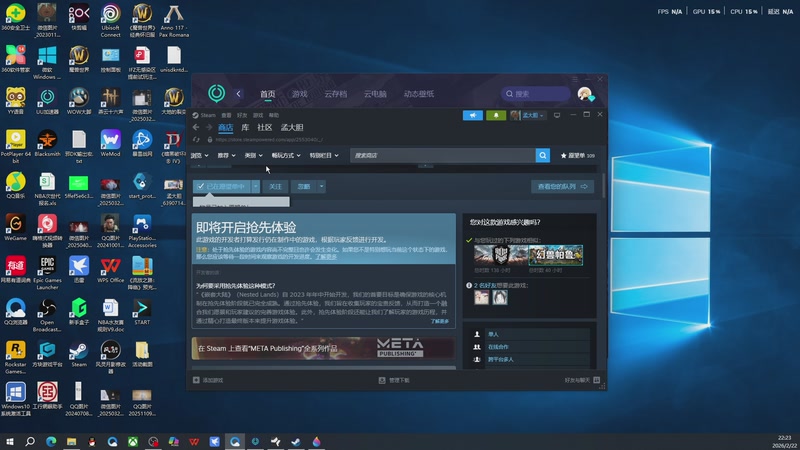Click the Big Picture mode monitor icon
Screen dimensions: 800x450
pyautogui.click(x=557, y=115)
